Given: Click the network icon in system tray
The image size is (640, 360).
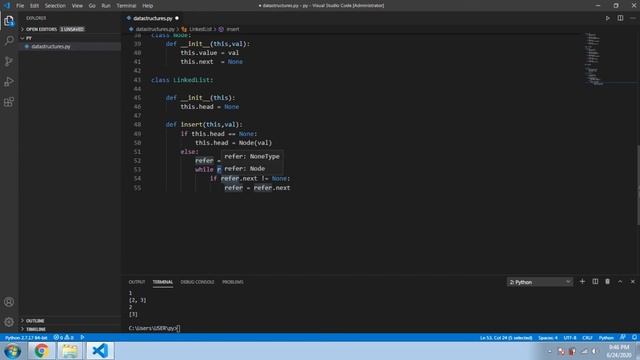Looking at the screenshot, I should 584,351.
